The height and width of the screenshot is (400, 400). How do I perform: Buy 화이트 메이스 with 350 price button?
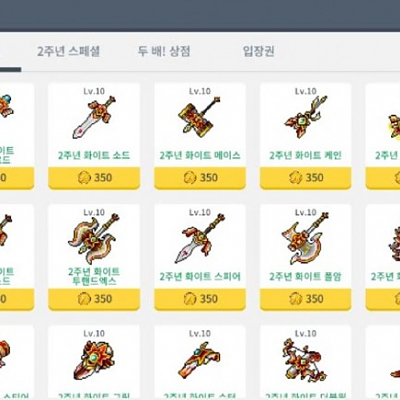coord(200,178)
